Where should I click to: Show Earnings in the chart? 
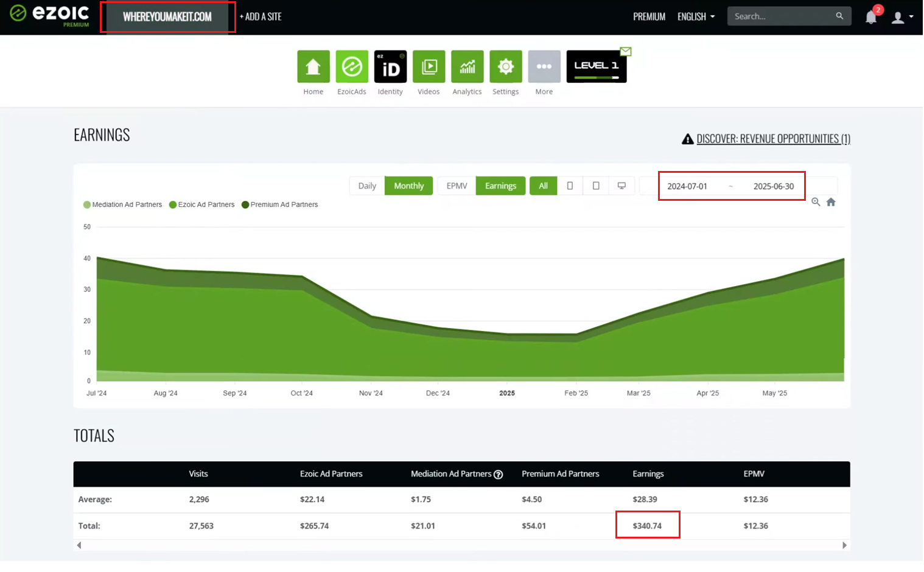point(501,186)
